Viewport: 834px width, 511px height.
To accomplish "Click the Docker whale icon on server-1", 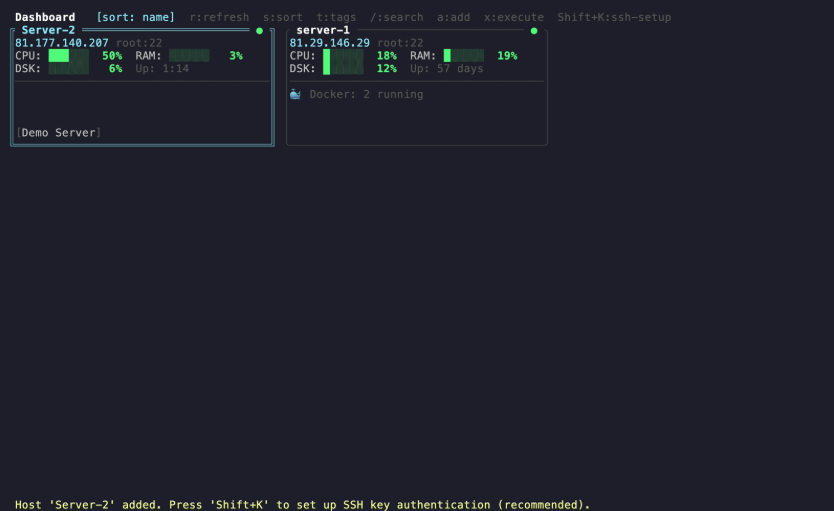I will click(295, 94).
